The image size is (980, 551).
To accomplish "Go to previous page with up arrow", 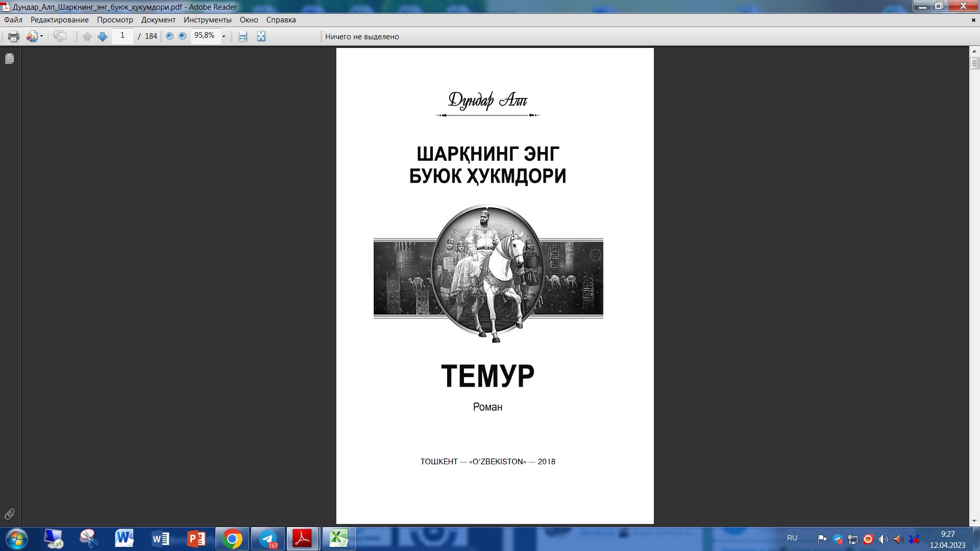I will pos(87,36).
